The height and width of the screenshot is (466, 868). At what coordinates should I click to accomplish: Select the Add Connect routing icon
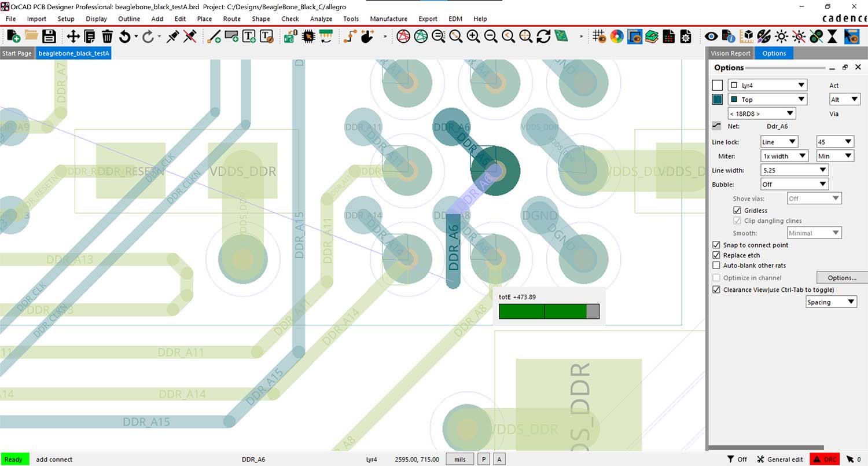coord(350,36)
